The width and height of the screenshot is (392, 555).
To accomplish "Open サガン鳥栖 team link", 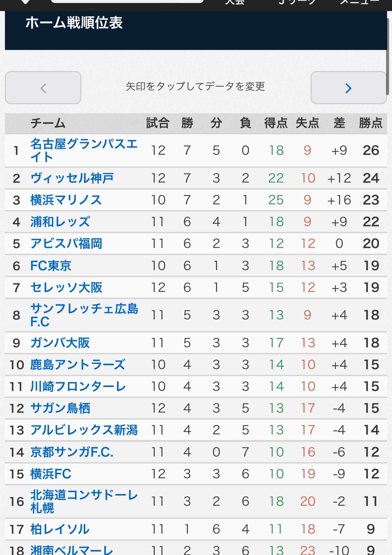I will click(60, 408).
